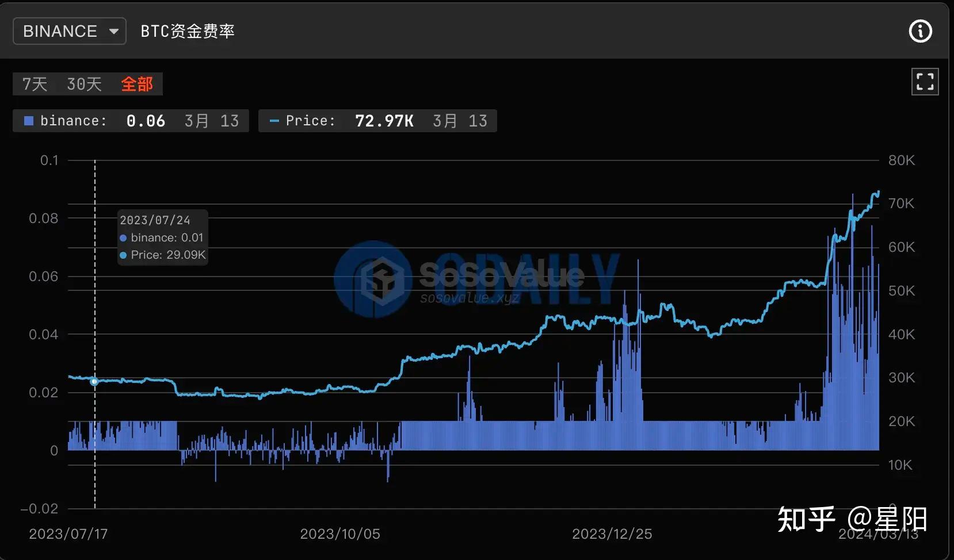Viewport: 954px width, 560px height.
Task: Select the 全部 time range
Action: (x=136, y=83)
